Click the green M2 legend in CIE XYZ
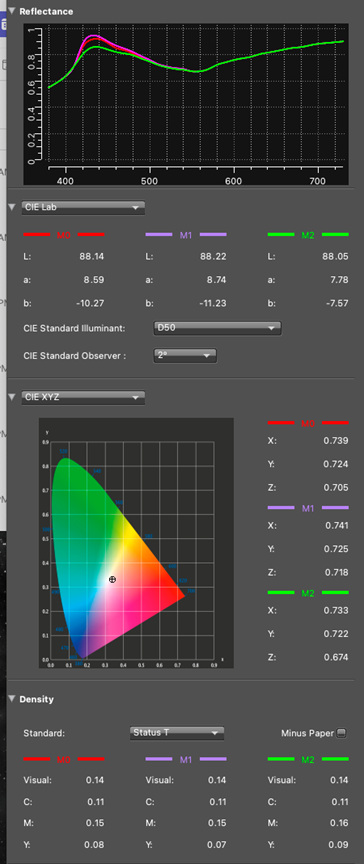Screen dimensions: 364x864 308,593
